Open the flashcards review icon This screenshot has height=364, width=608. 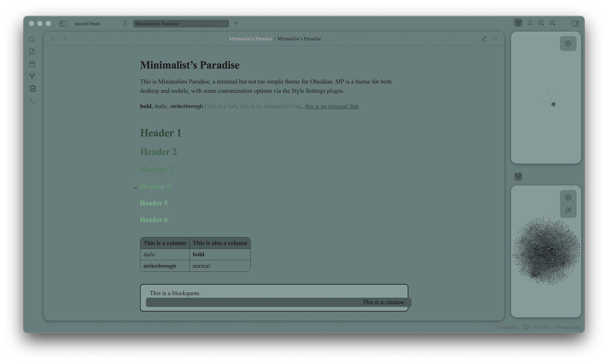pyautogui.click(x=32, y=88)
